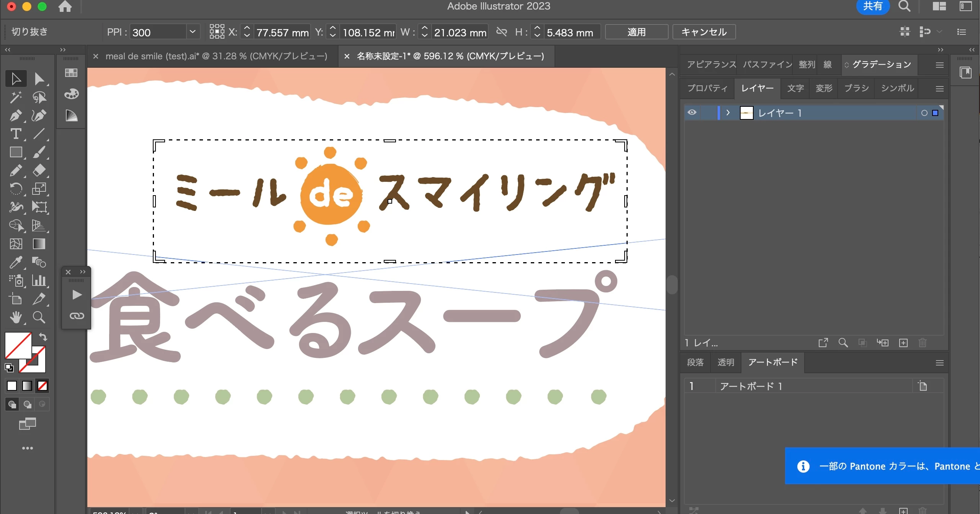Select the Zoom tool in toolbar
This screenshot has width=980, height=514.
click(x=39, y=317)
